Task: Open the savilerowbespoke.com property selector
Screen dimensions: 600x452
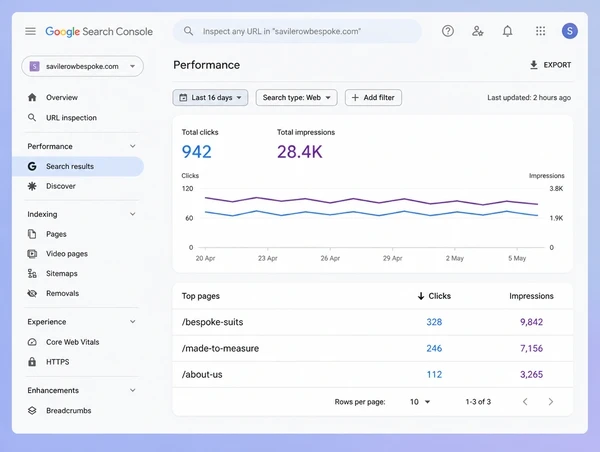Action: click(x=83, y=66)
